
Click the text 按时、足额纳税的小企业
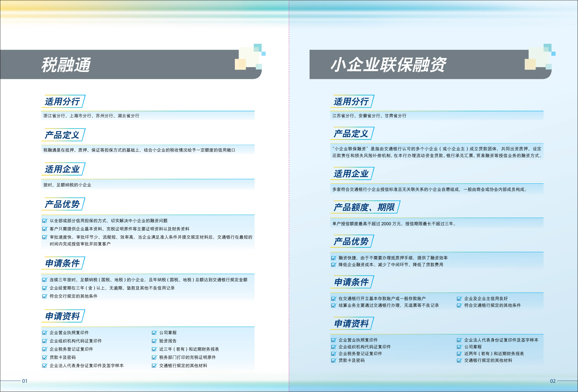[x=67, y=185]
